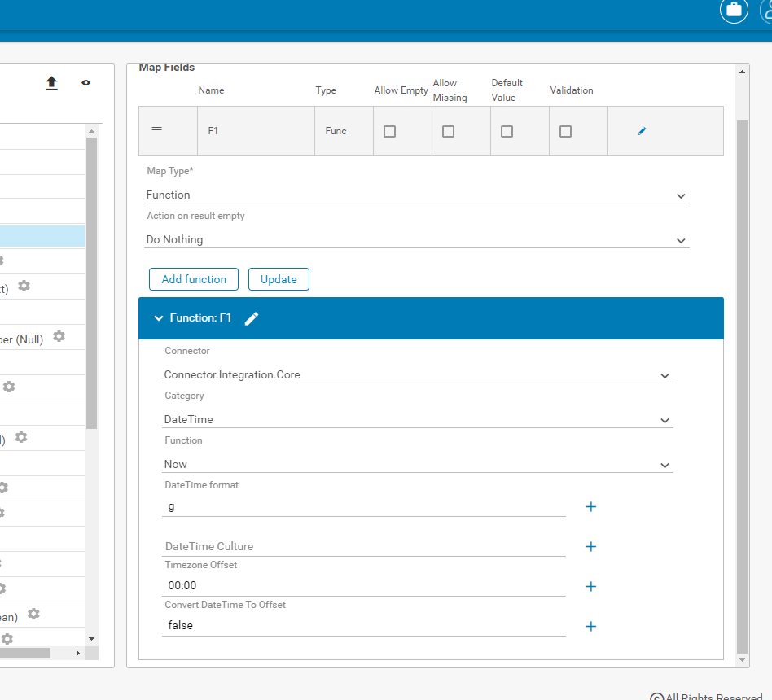The image size is (772, 700).
Task: Rename Function: F1 using the pencil icon
Action: 252,318
